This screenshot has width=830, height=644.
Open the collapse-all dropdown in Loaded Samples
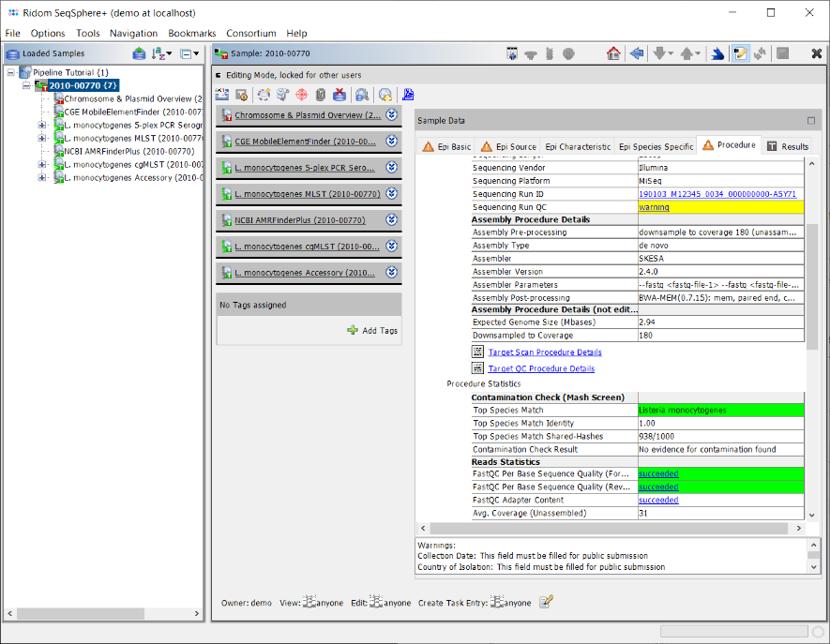click(189, 53)
